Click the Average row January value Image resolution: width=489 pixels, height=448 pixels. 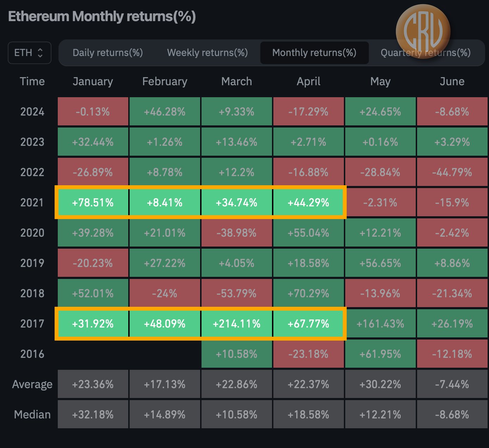[x=93, y=384]
